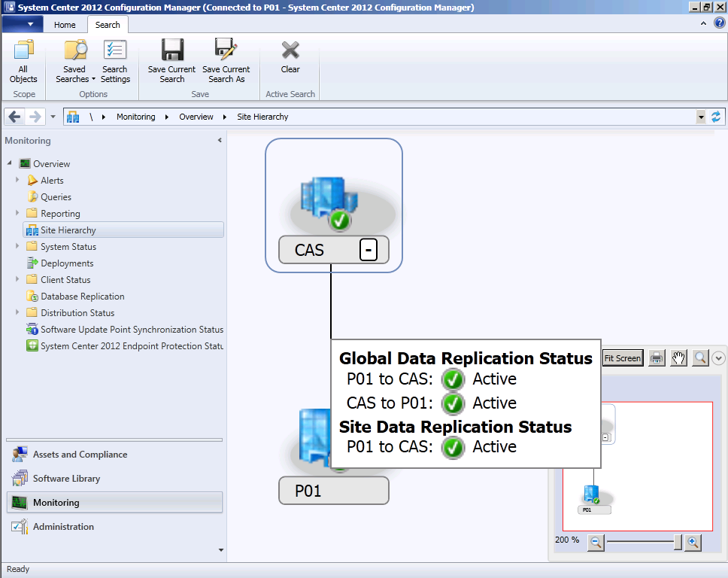This screenshot has height=578, width=728.
Task: Open Saved Searches dropdown
Action: tap(74, 61)
